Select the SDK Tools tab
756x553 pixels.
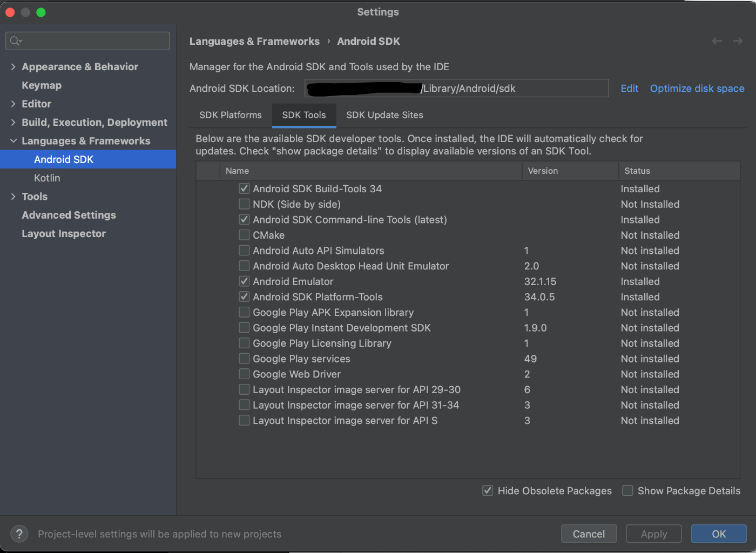click(304, 115)
